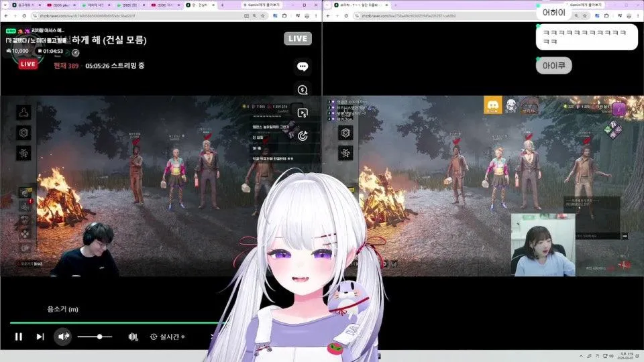Open the system tray overflow chevron
644x362 pixels.
(581, 356)
